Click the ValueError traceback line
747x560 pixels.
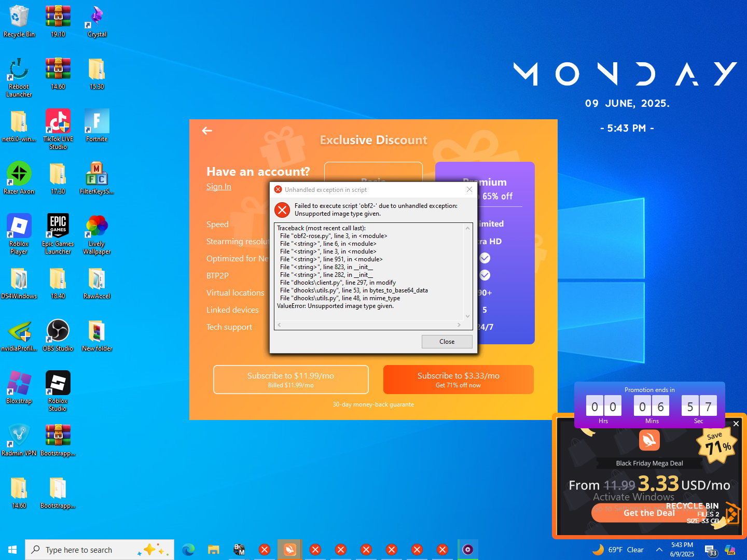tap(335, 306)
